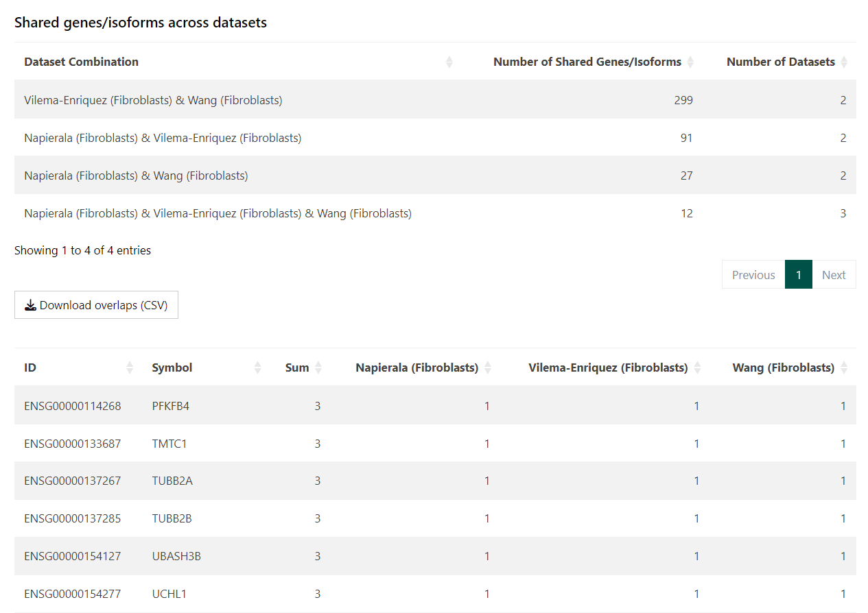The height and width of the screenshot is (613, 868).
Task: Sort gene table by ID column arrows
Action: pos(130,368)
